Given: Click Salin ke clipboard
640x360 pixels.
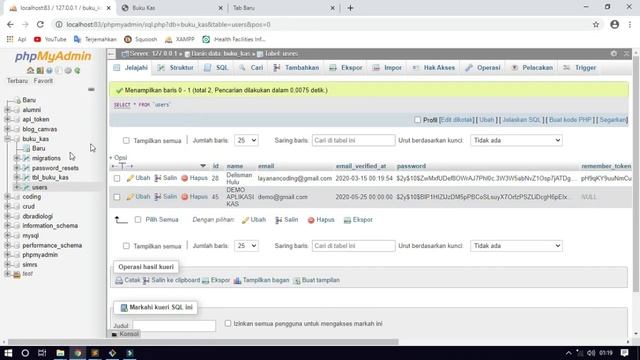Looking at the screenshot, I should tap(171, 280).
